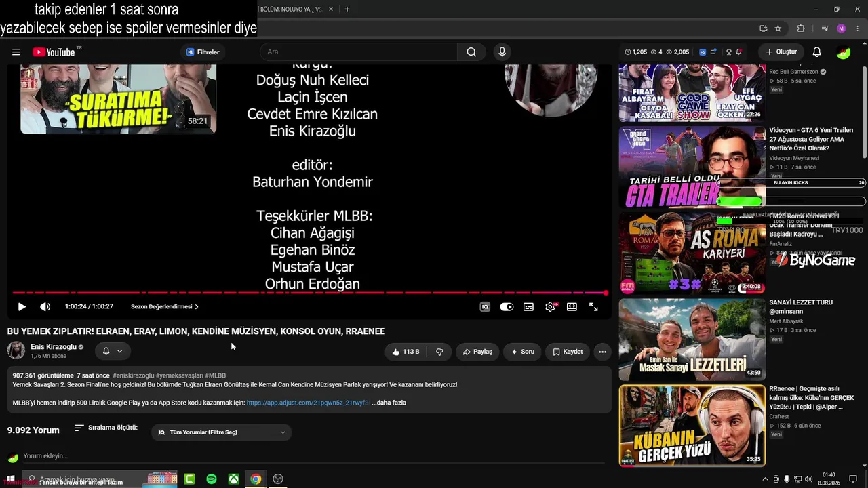Expand description with daha fazla
The width and height of the screenshot is (868, 488).
tap(389, 403)
